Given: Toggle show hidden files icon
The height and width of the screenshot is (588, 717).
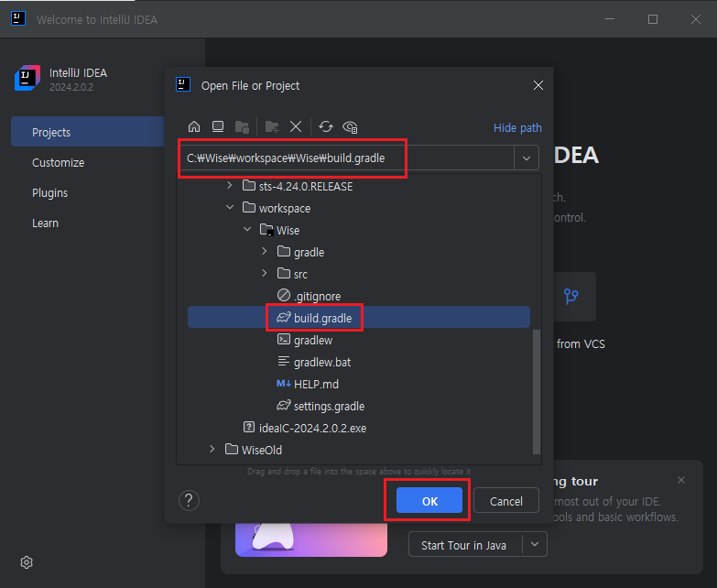Looking at the screenshot, I should [x=350, y=127].
